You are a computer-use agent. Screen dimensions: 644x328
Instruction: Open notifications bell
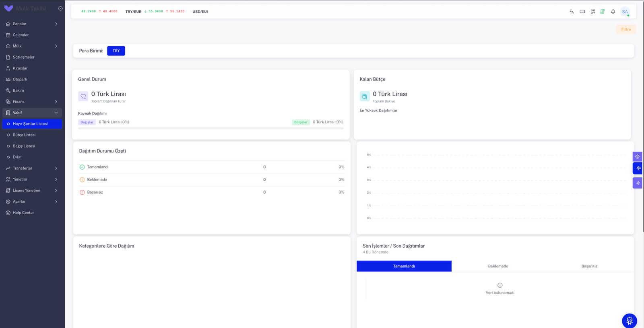613,12
